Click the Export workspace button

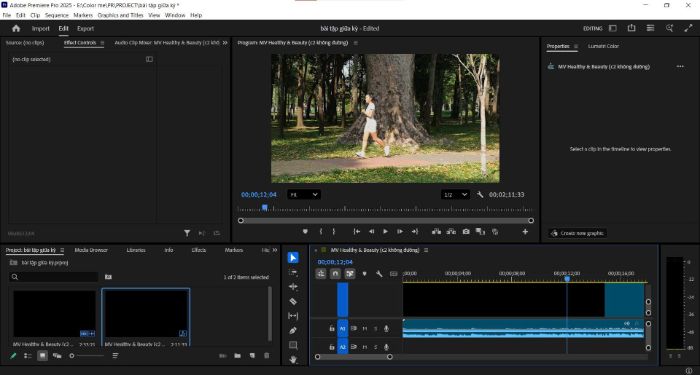tap(85, 29)
